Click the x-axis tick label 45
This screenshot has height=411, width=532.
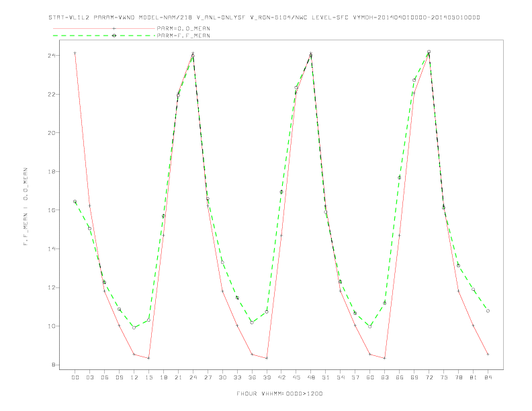coord(296,377)
